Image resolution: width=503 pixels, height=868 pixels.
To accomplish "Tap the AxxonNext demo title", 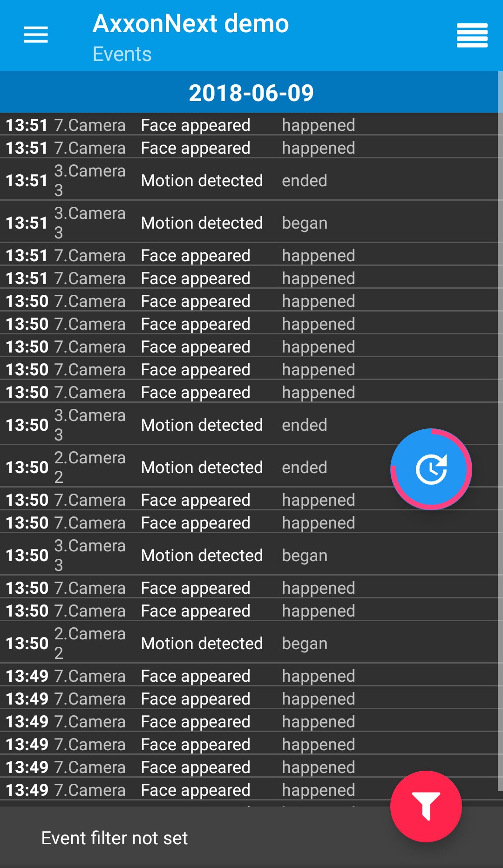I will [190, 24].
